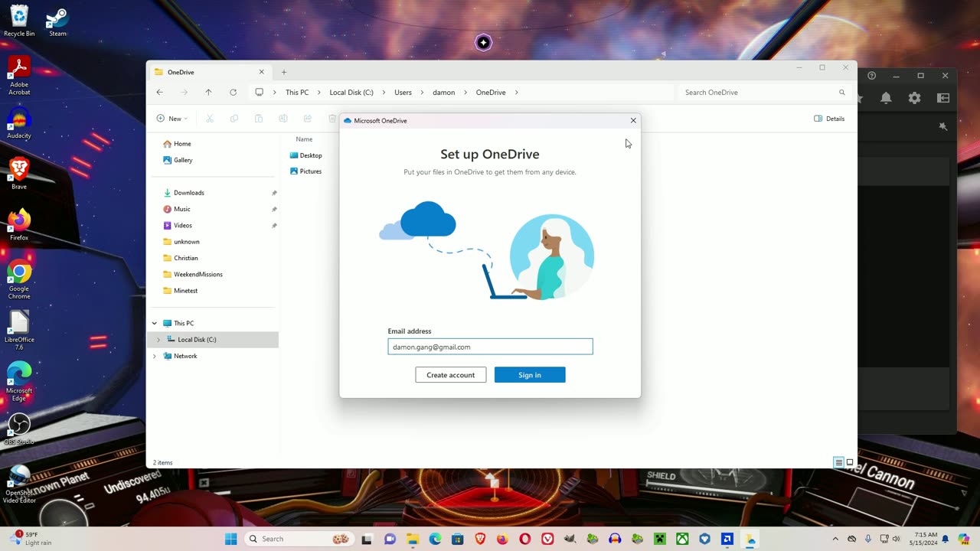
Task: Expand the Local Disk (C:) node
Action: pos(158,340)
